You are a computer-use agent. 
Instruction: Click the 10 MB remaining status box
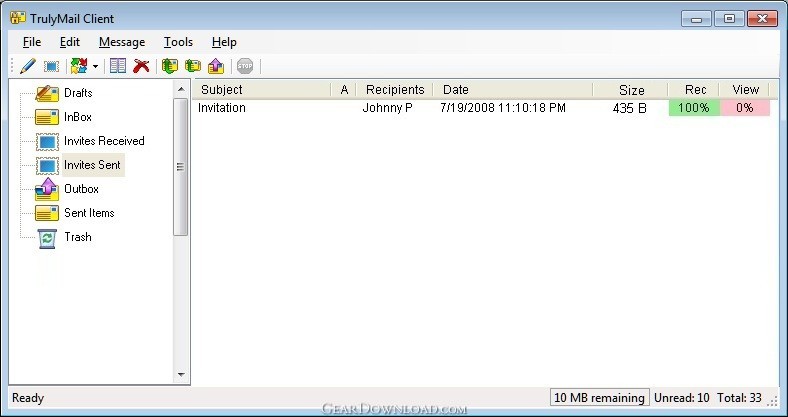tap(600, 398)
